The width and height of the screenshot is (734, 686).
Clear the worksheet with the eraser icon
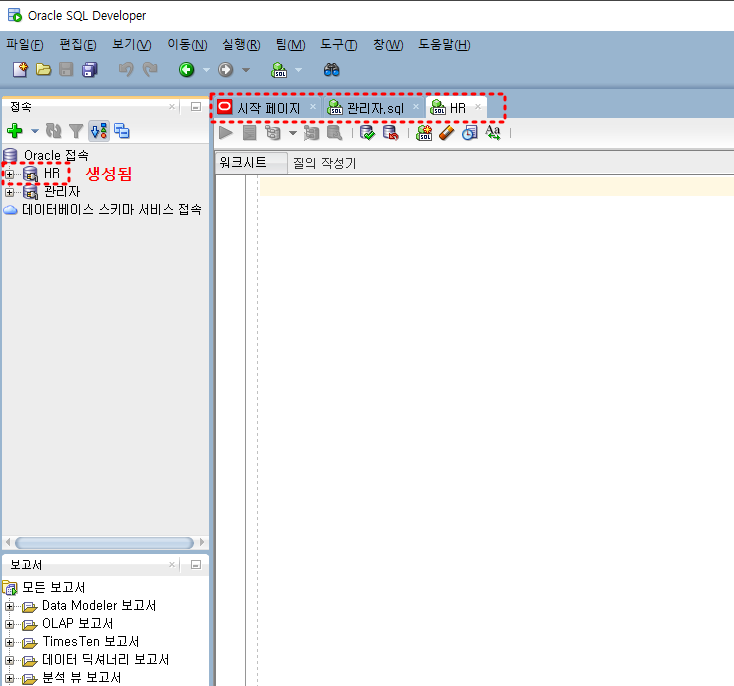point(447,133)
